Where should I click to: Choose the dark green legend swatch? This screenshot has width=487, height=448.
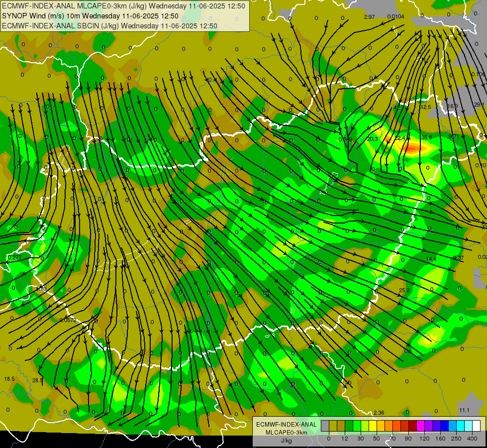pos(349,426)
